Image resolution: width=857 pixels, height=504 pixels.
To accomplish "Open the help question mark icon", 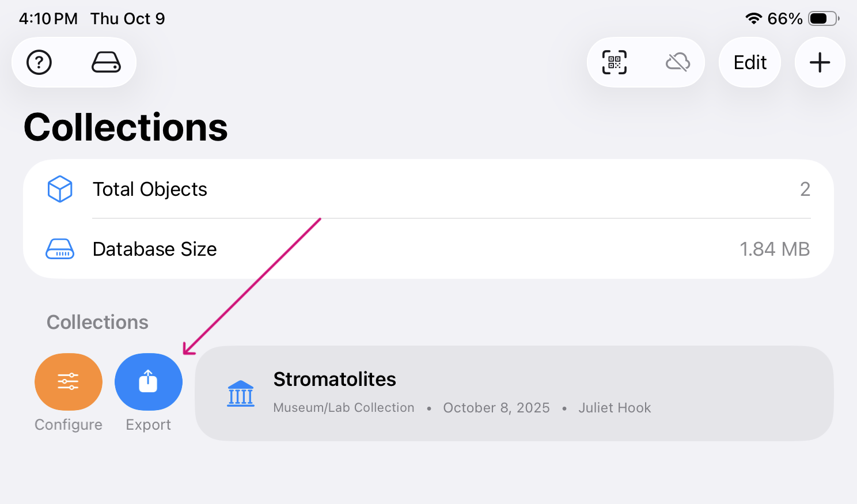I will (x=39, y=62).
